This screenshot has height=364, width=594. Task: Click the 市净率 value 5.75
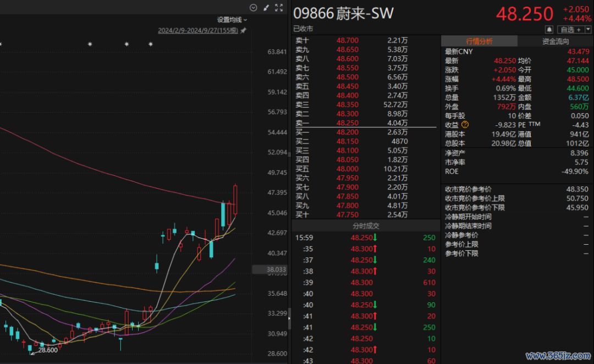581,162
